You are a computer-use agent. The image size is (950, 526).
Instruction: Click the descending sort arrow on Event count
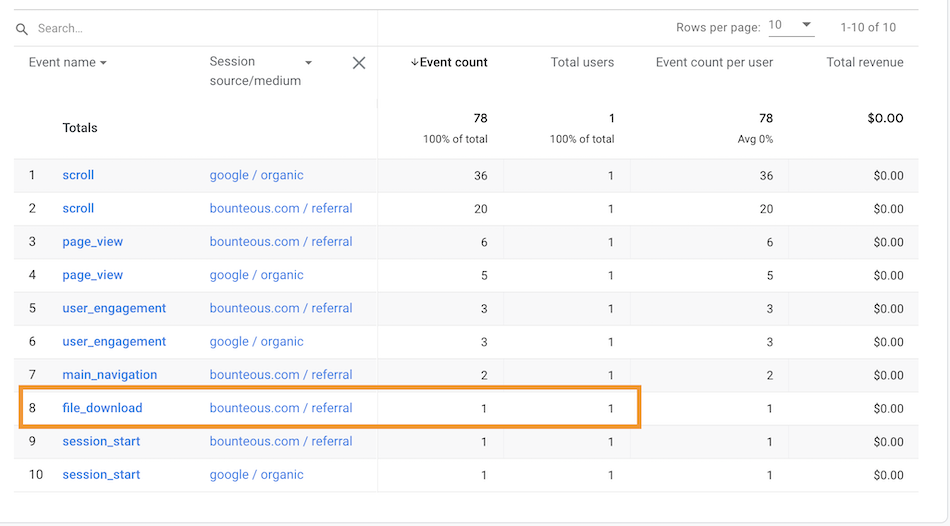coord(414,63)
